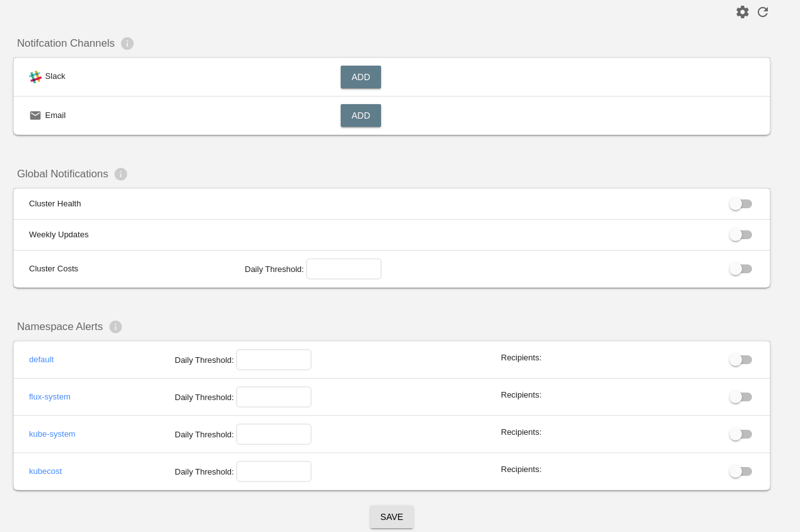Click the Global Notifications heading
This screenshot has width=800, height=532.
(x=62, y=174)
